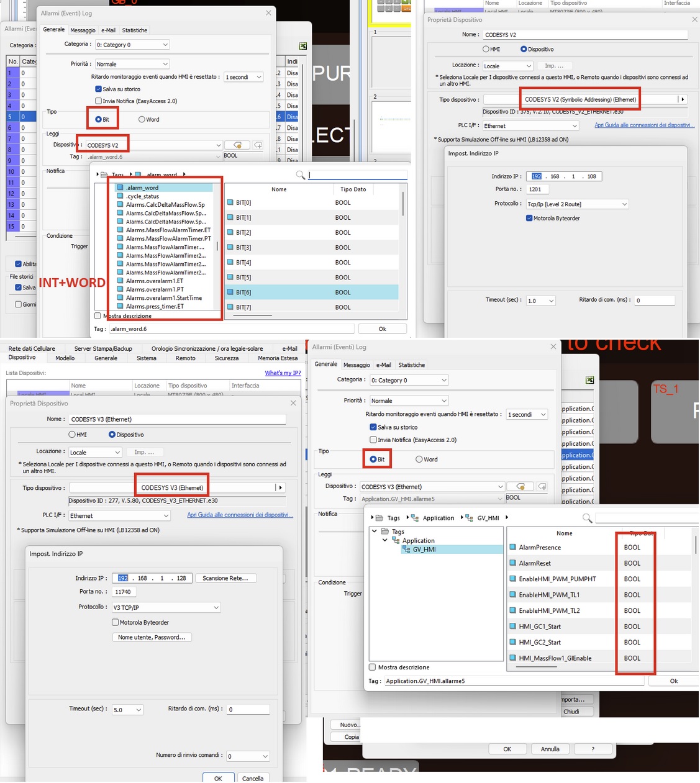This screenshot has width=700, height=783.
Task: Switch to Messaggio tab in CODESYS V2 alarm dialog
Action: [x=83, y=30]
